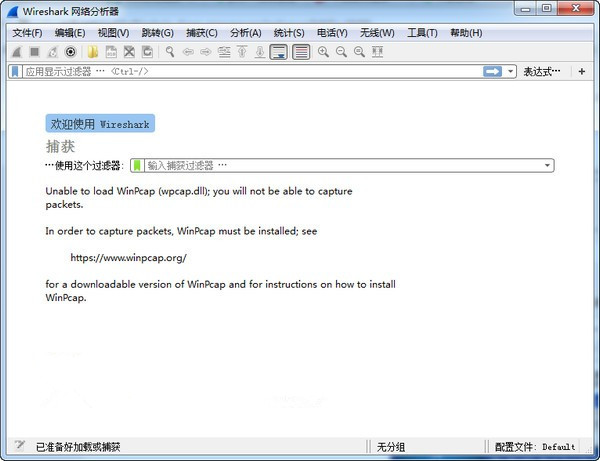Screen dimensions: 600x461
Task: Go to a specific packet icon
Action: [x=224, y=52]
